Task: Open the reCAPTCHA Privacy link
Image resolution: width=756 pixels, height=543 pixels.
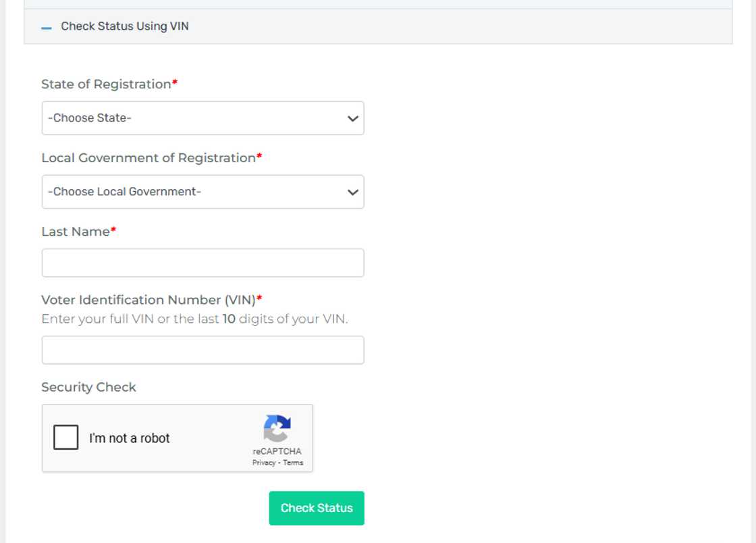Action: tap(264, 463)
